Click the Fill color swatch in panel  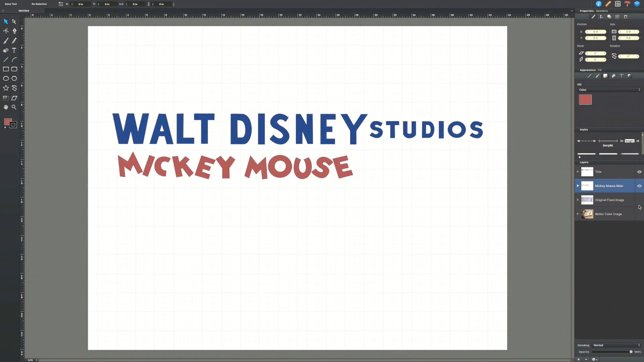point(585,100)
